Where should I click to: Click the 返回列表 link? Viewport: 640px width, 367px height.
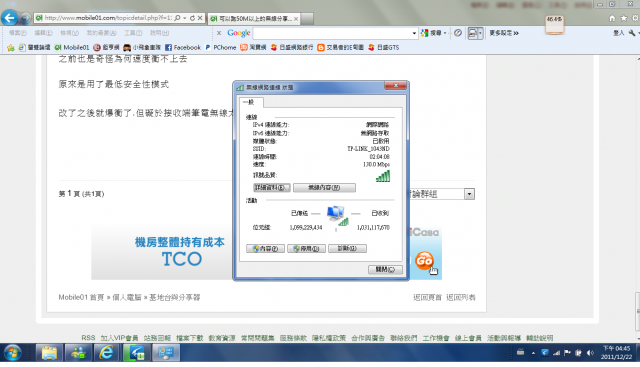[x=460, y=297]
